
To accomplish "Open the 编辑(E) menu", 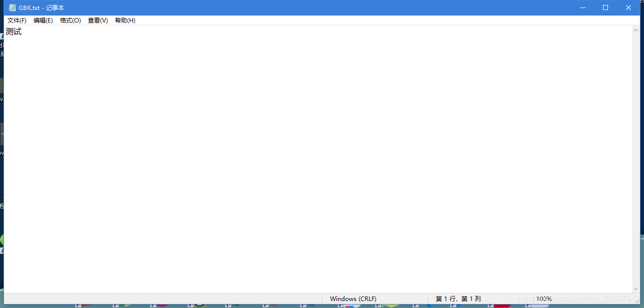I will (x=43, y=21).
